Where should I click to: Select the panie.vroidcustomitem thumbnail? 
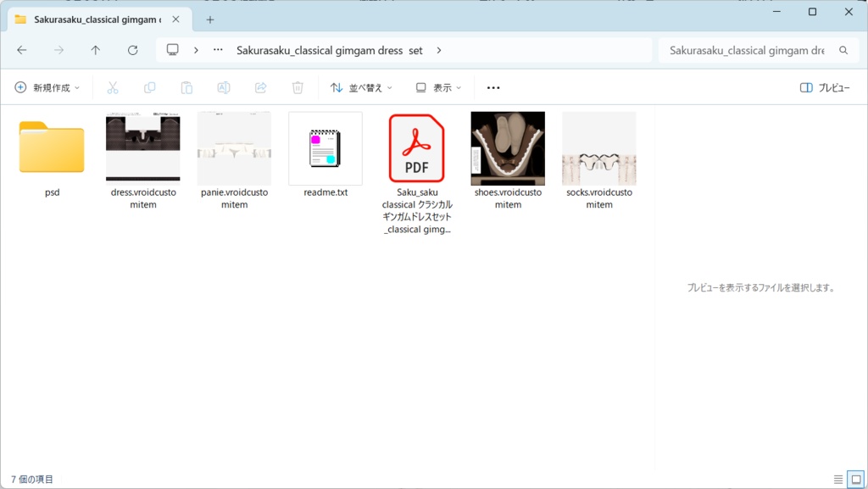(234, 148)
